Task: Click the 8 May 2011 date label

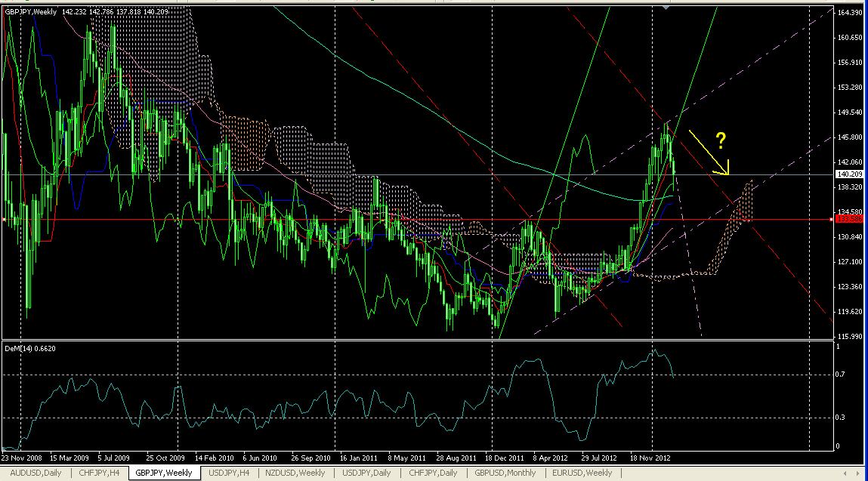Action: [407, 458]
